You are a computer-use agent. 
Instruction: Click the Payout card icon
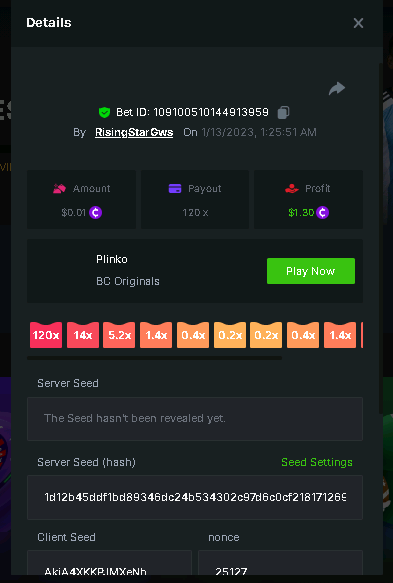click(175, 189)
